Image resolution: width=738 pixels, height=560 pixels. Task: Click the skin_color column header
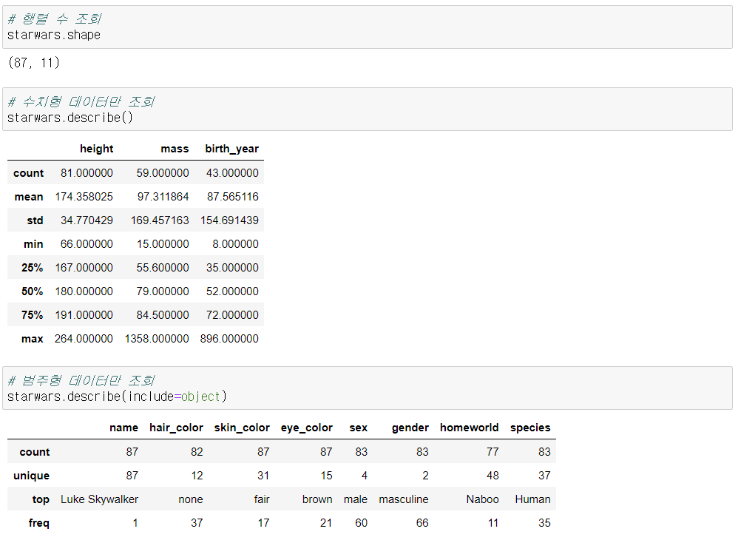[x=242, y=428]
